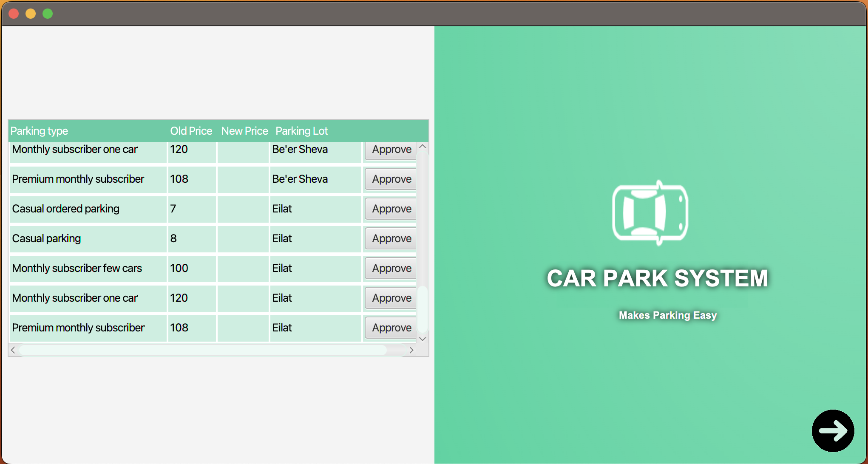The width and height of the screenshot is (868, 464).
Task: Click the circular next arrow icon
Action: (833, 430)
